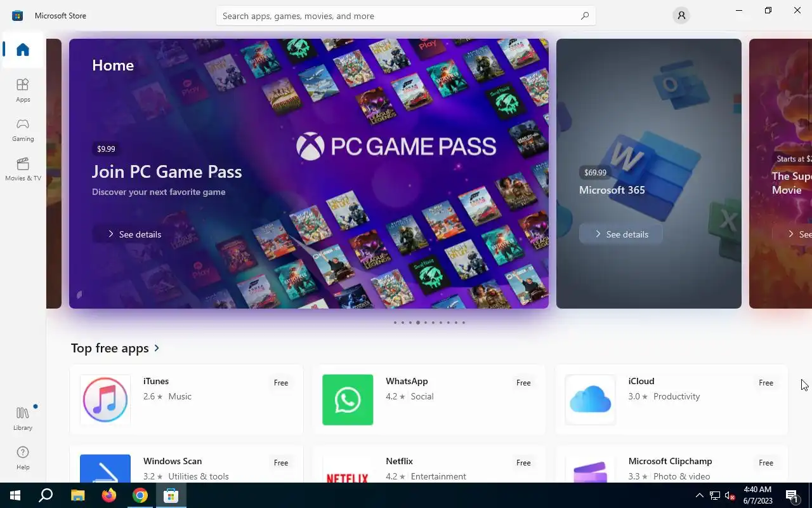This screenshot has height=508, width=812.
Task: Expand Top free apps section chevron
Action: (157, 348)
